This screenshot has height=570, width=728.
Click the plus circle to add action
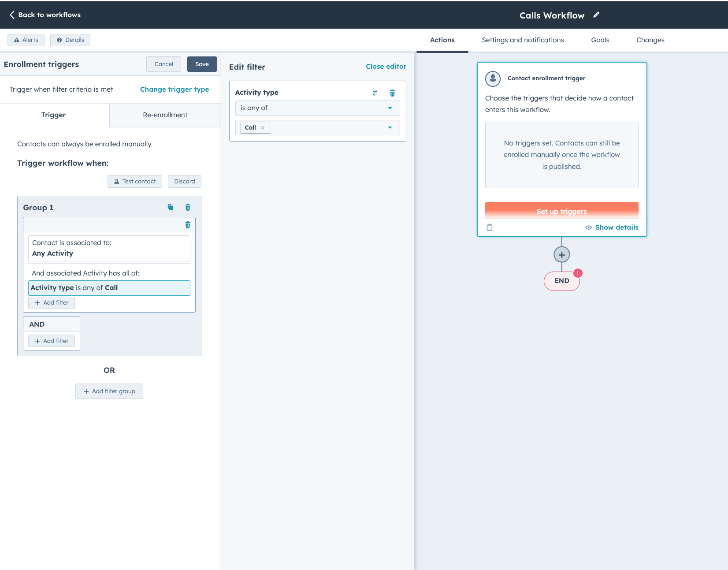[561, 254]
